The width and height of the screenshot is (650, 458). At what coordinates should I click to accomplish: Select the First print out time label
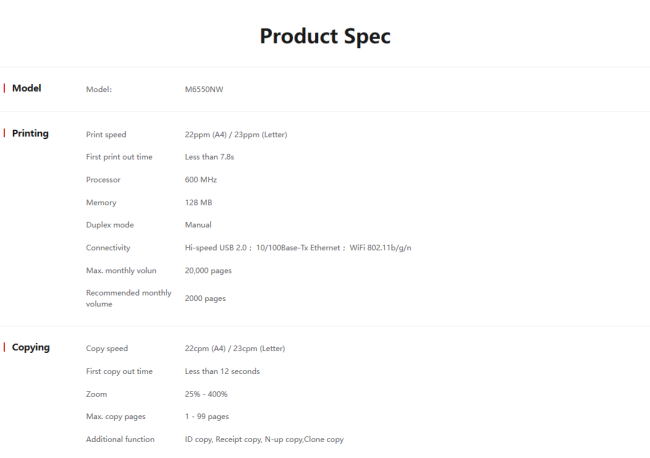point(119,157)
